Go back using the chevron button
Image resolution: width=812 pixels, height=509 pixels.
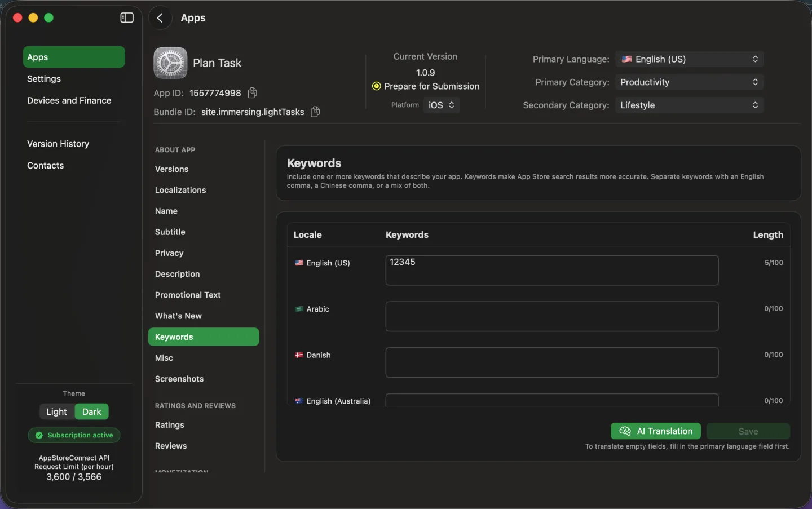[x=160, y=18]
